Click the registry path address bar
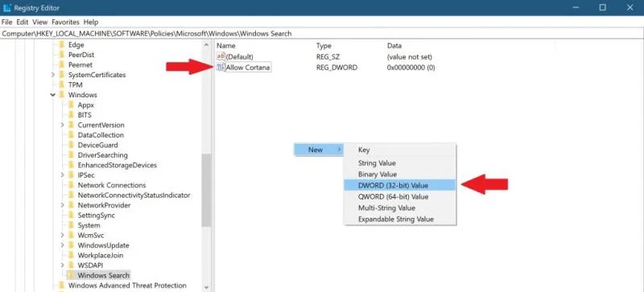Screen dimensions: 644x292 322,34
